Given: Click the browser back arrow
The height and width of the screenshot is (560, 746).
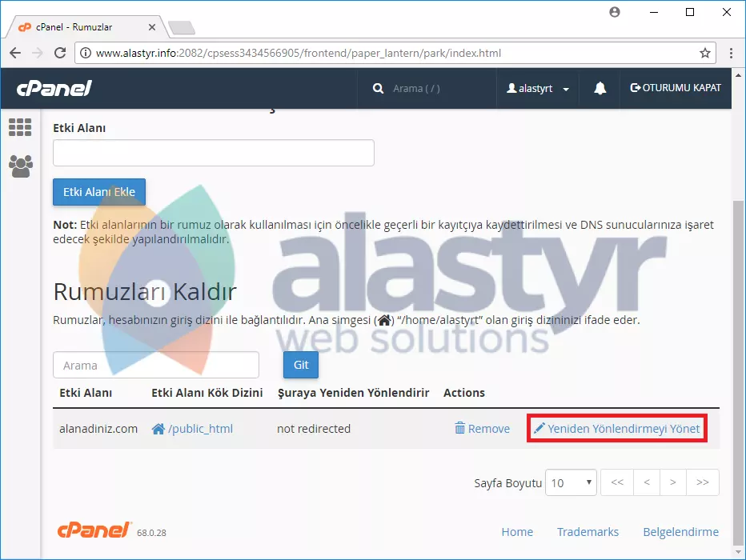Looking at the screenshot, I should click(x=15, y=53).
